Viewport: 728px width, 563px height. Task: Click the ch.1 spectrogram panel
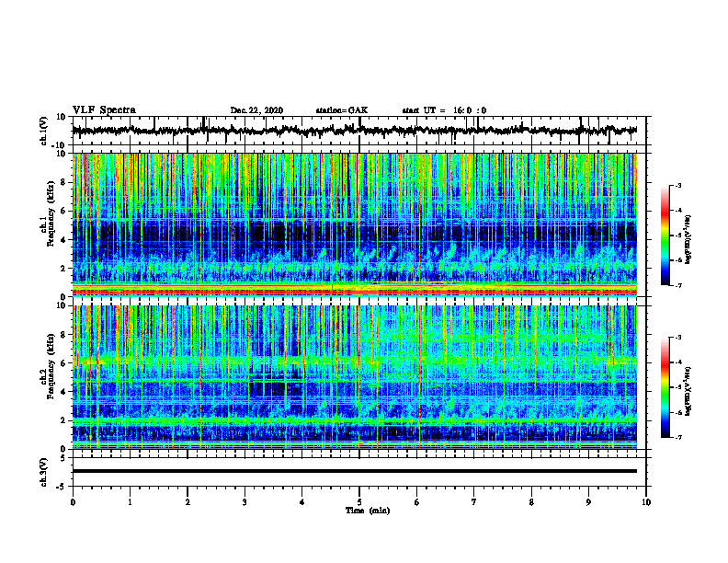[354, 224]
